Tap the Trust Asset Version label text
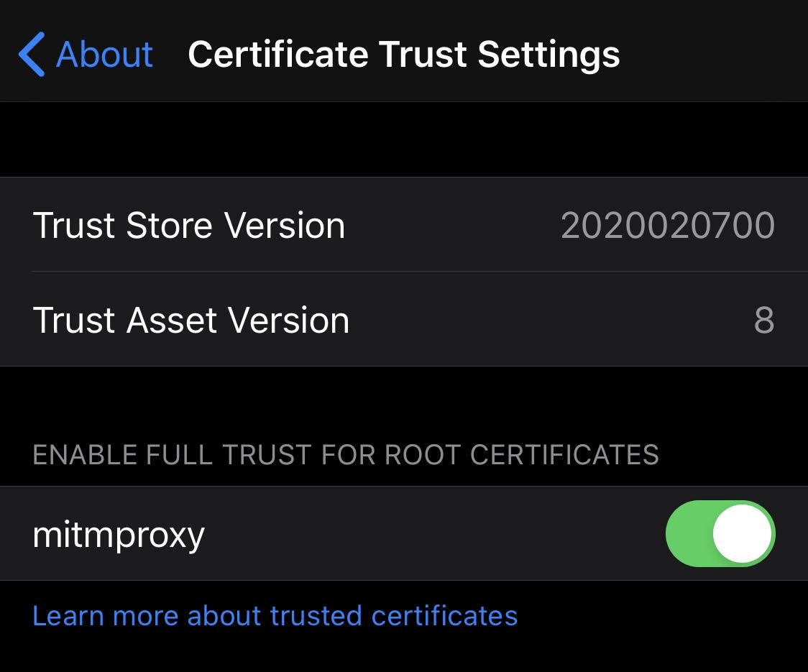Screen dimensions: 808x672 point(191,320)
